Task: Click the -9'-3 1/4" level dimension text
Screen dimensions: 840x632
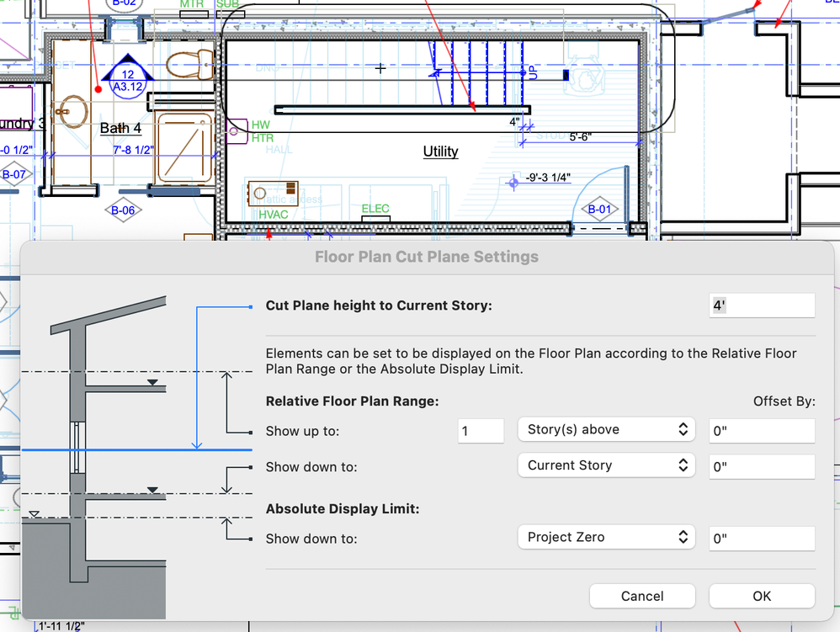Action: pyautogui.click(x=548, y=178)
